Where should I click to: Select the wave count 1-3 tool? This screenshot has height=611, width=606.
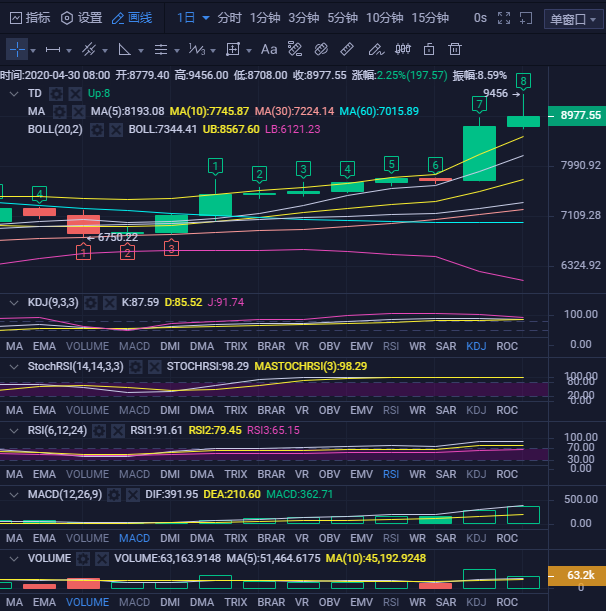[x=197, y=49]
